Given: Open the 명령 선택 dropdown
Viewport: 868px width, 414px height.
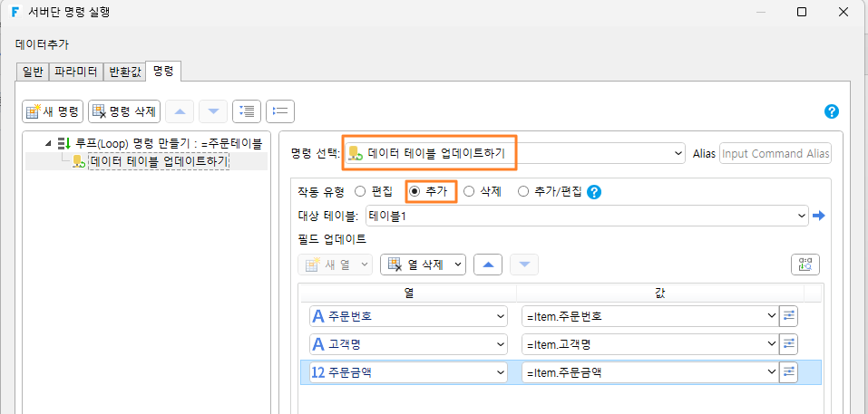Looking at the screenshot, I should [514, 154].
